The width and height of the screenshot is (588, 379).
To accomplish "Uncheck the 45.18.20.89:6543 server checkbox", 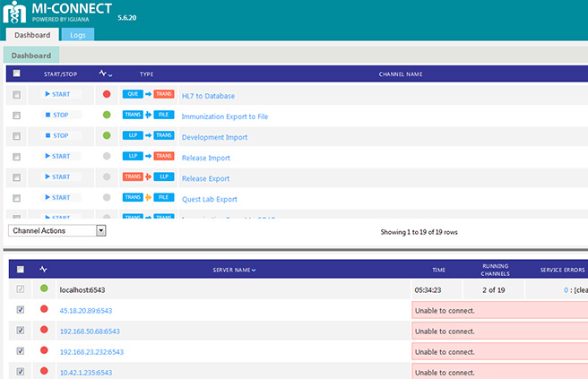I will pos(22,310).
